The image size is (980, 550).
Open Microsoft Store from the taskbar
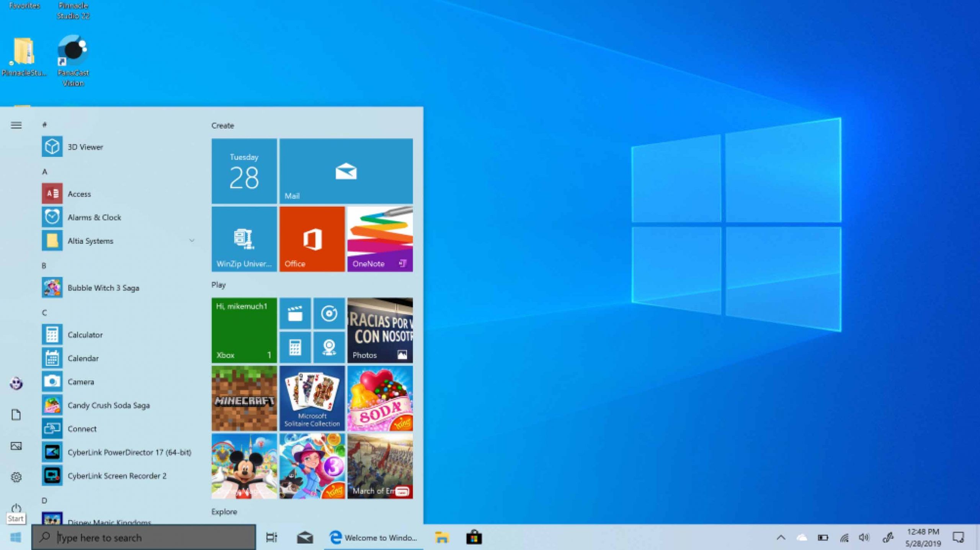coord(474,537)
